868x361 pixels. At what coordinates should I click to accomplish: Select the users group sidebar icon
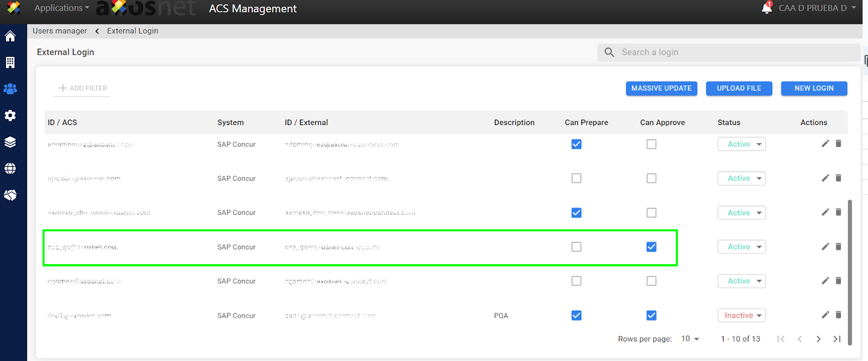pyautogui.click(x=10, y=89)
